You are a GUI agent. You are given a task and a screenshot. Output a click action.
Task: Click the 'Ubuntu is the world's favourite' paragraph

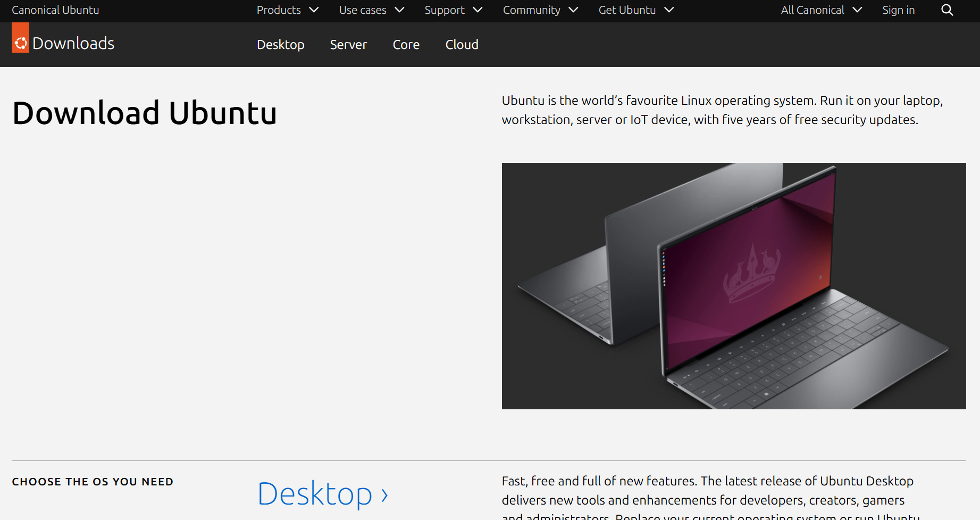pos(722,110)
